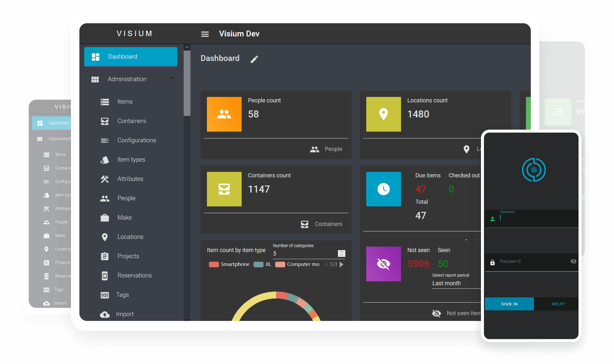Click the orange People count tile icon
614x364 pixels.
pyautogui.click(x=224, y=114)
